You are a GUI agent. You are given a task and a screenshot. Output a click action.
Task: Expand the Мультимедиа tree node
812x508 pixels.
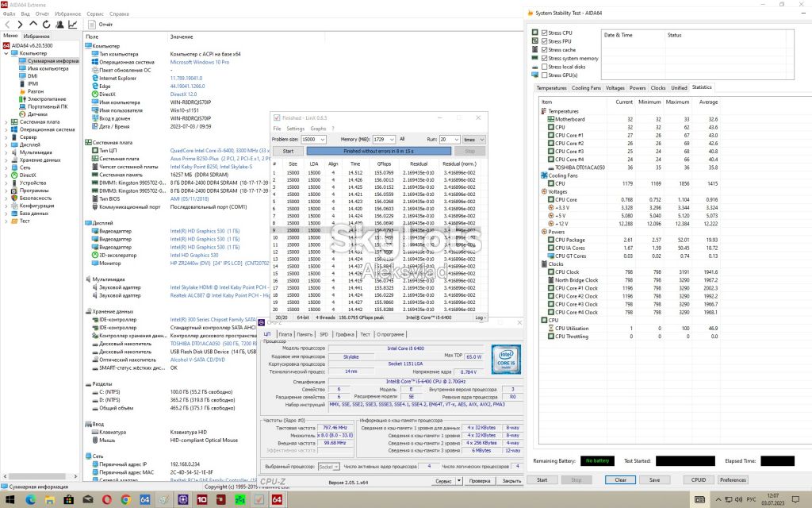(x=6, y=152)
